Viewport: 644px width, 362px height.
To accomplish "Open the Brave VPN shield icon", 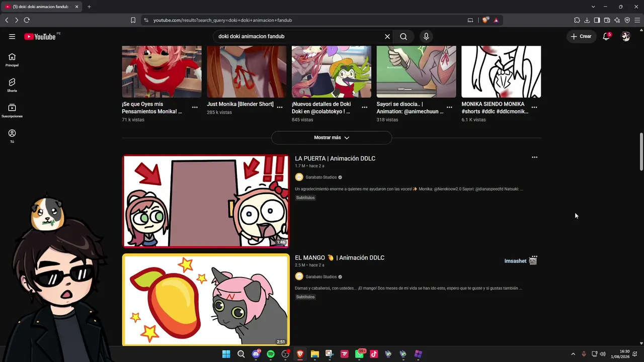I will coord(627,20).
